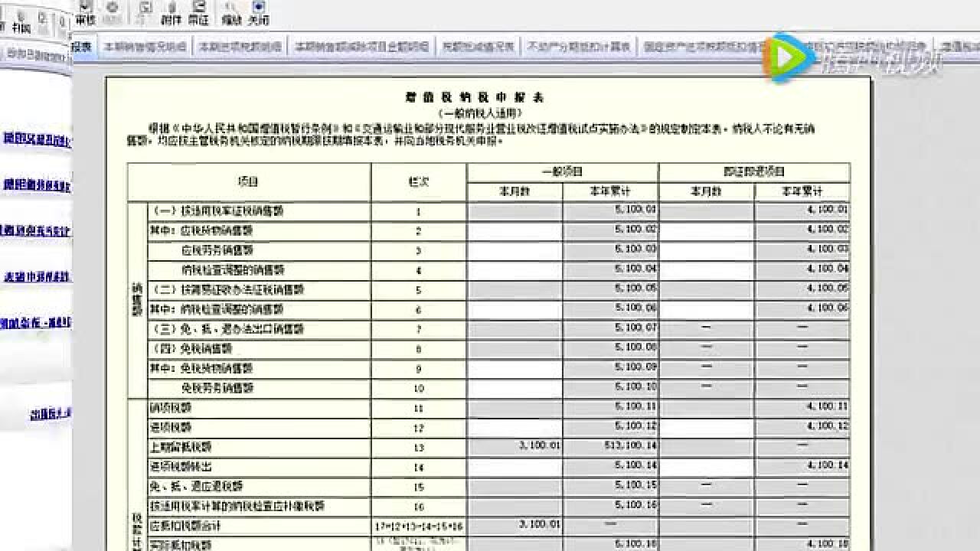Click the value 4,100.01
This screenshot has height=551, width=980.
[827, 210]
